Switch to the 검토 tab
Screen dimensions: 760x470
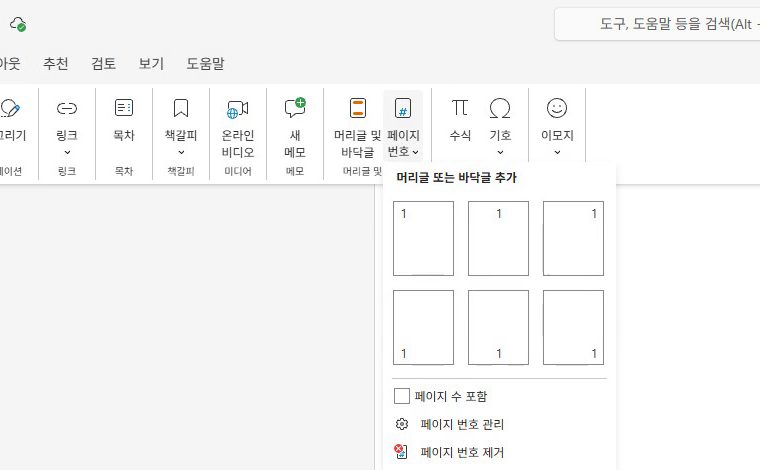[103, 63]
